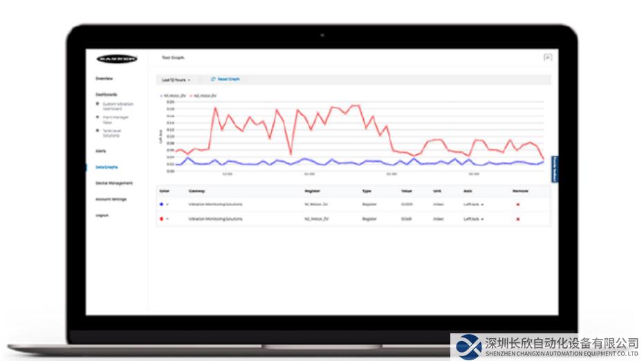Click the refresh icon beside Reset Graph
The width and height of the screenshot is (644, 361).
coord(213,80)
